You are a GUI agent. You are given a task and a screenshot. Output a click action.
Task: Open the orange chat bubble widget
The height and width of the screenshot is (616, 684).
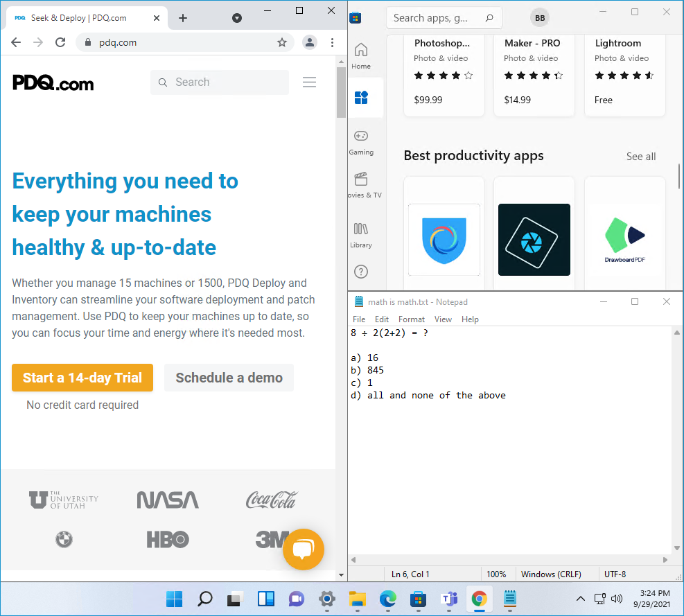coord(303,549)
